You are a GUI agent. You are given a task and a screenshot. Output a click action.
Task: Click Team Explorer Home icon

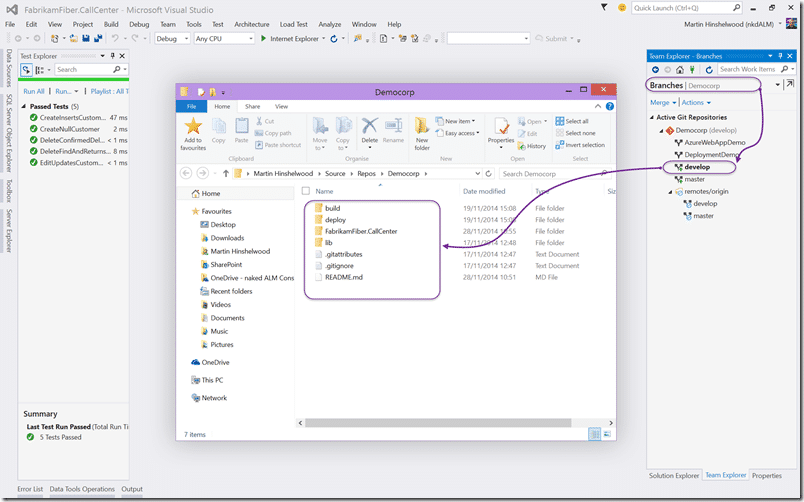[680, 69]
